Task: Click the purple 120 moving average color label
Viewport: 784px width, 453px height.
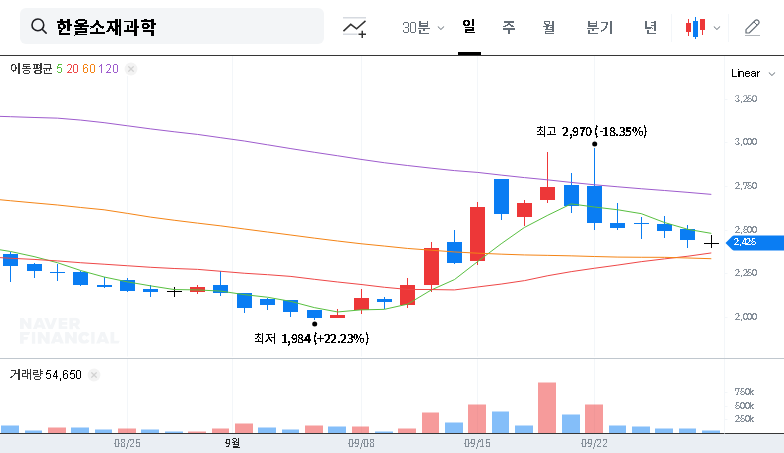Action: coord(110,69)
